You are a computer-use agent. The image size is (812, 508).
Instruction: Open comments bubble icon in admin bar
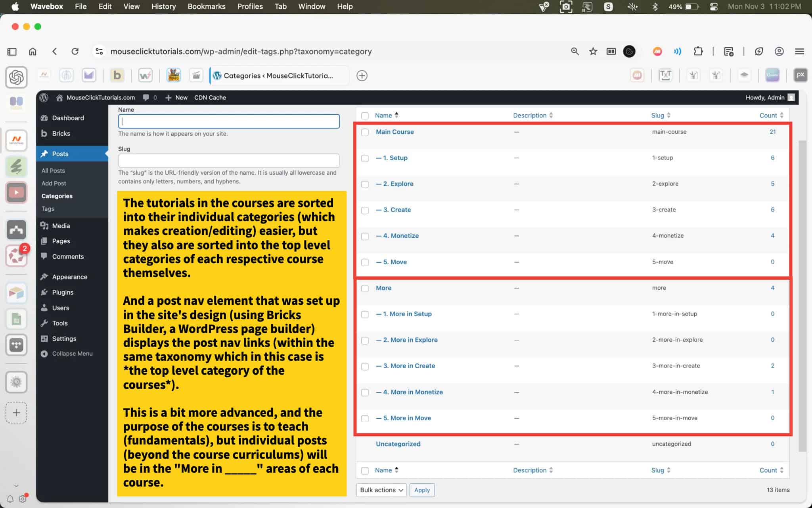pos(146,98)
